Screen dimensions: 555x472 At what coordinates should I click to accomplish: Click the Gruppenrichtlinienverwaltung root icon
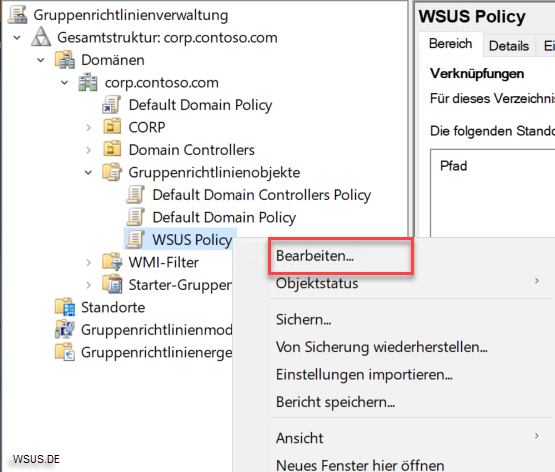[x=18, y=15]
